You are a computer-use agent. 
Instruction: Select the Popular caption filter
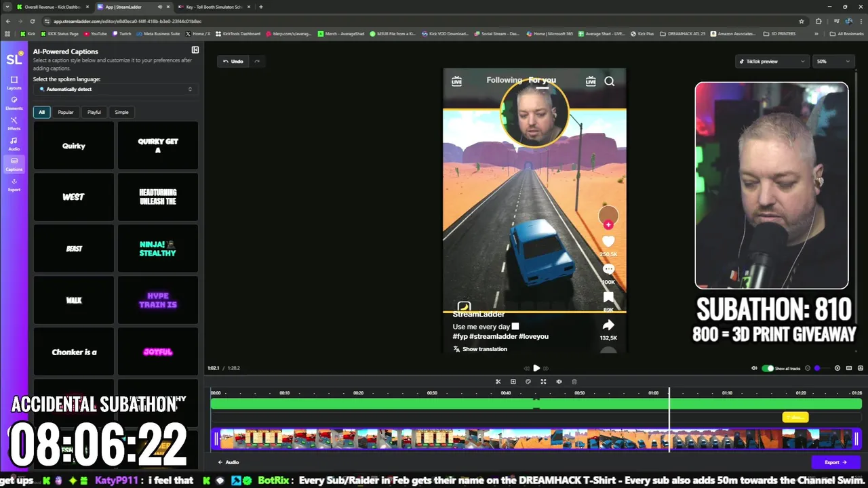(x=66, y=112)
